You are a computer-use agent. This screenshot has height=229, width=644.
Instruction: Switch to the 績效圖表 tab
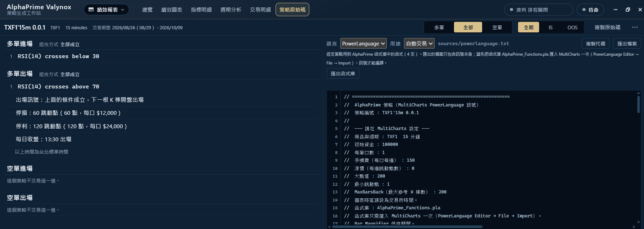click(x=172, y=10)
